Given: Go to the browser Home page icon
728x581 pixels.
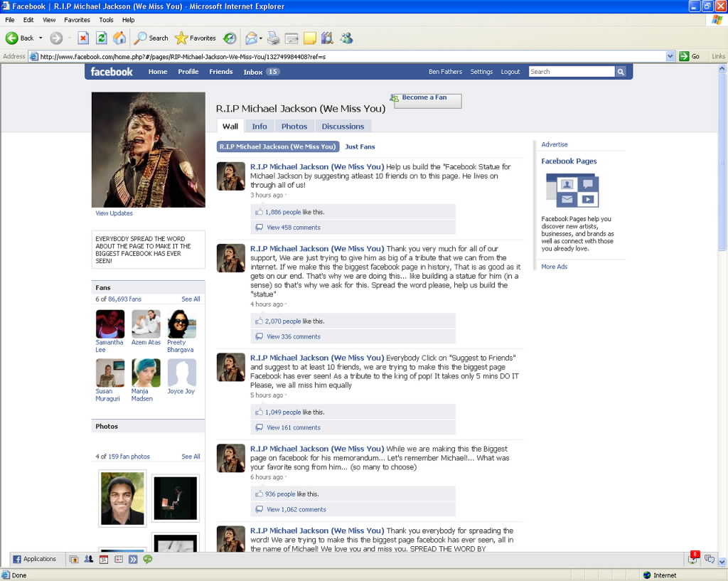Looking at the screenshot, I should point(119,38).
